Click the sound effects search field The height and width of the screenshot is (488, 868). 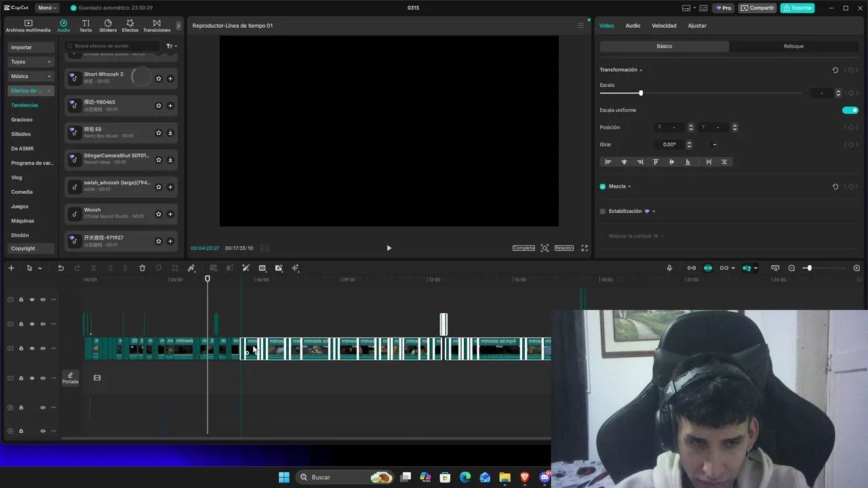113,46
